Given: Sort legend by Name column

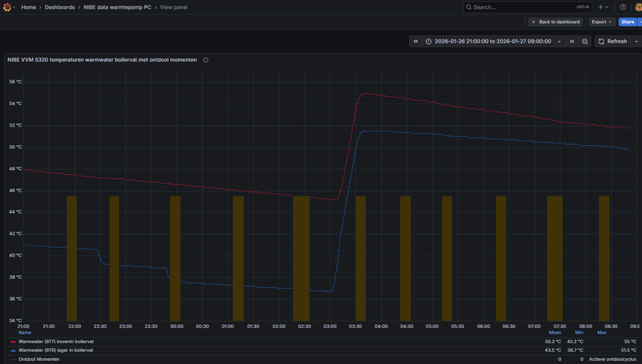Looking at the screenshot, I should tap(25, 333).
